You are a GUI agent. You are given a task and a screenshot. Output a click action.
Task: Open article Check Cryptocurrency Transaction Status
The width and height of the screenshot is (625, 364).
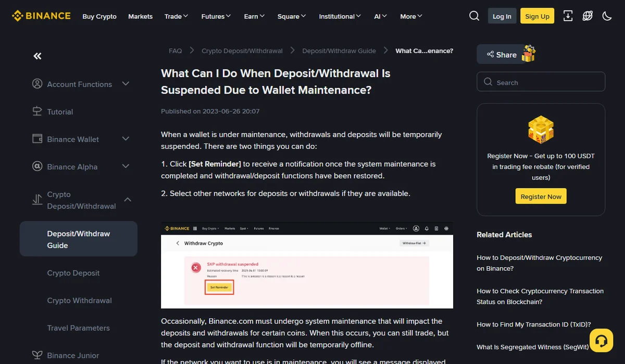(540, 296)
